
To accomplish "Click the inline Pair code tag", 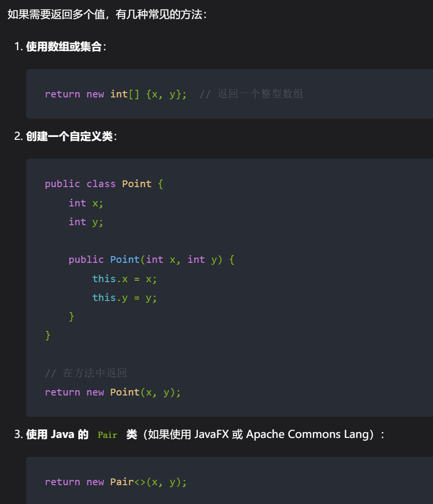I will coord(108,435).
